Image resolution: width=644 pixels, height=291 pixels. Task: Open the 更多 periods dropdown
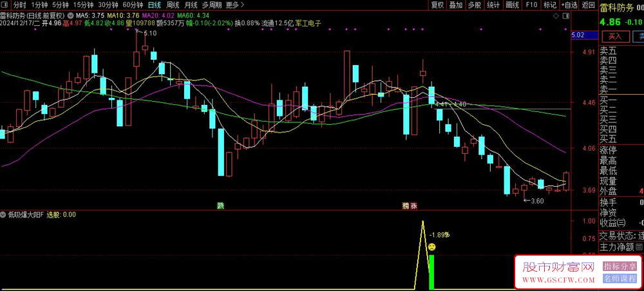(232, 5)
